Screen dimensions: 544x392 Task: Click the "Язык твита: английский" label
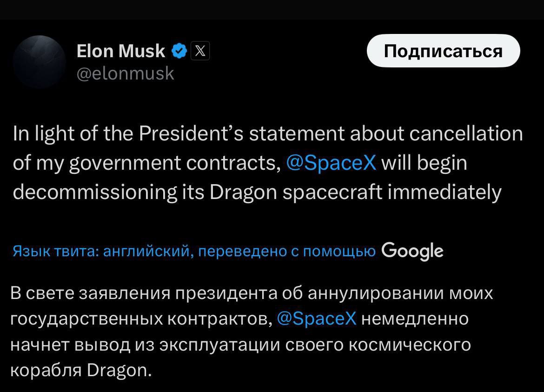click(x=100, y=252)
